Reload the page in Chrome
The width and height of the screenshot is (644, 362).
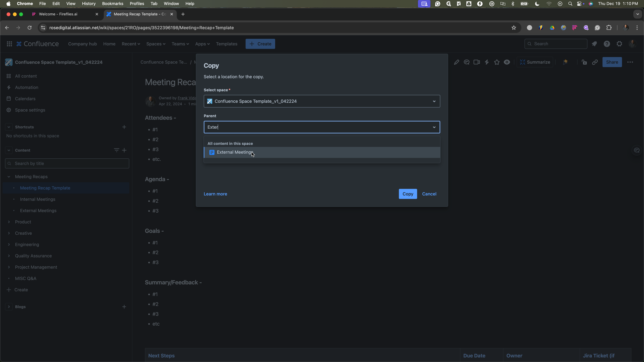click(x=30, y=28)
